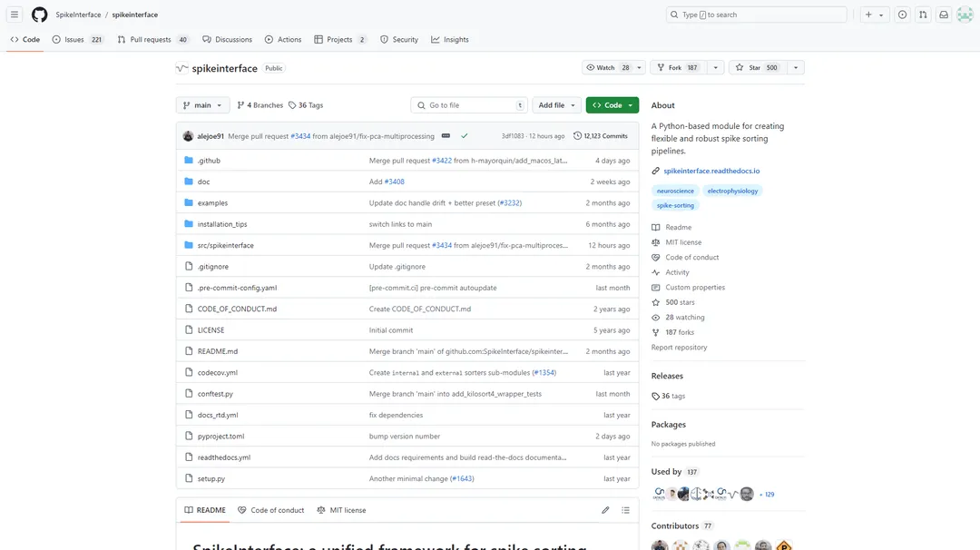Open the spikeinterface.readthedocs.io link
The image size is (980, 550).
712,171
